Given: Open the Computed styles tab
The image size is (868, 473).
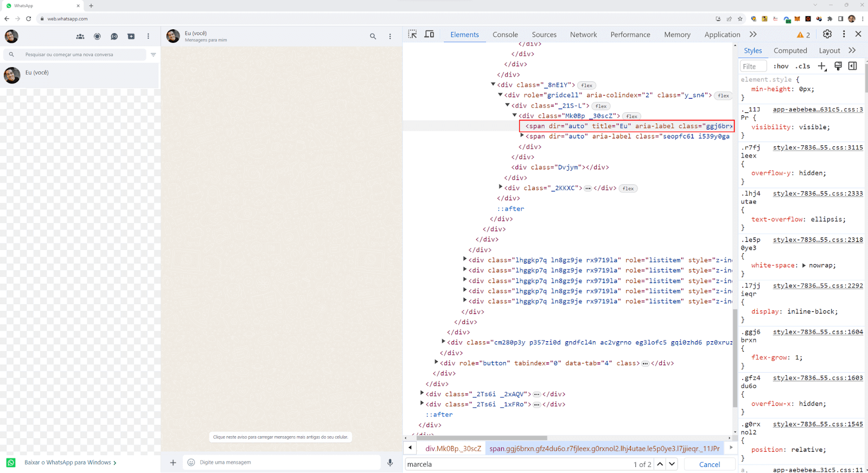Looking at the screenshot, I should pos(790,50).
